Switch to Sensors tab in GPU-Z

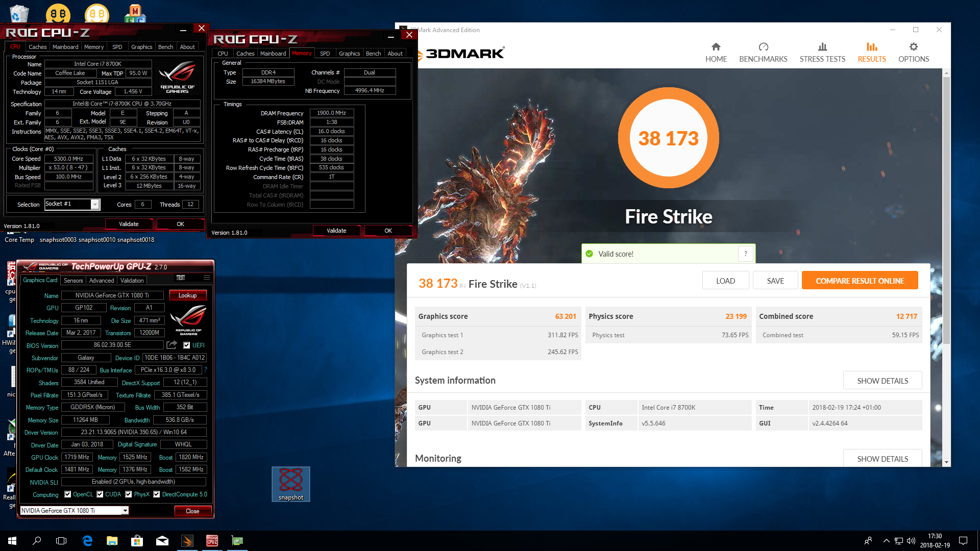pyautogui.click(x=73, y=281)
